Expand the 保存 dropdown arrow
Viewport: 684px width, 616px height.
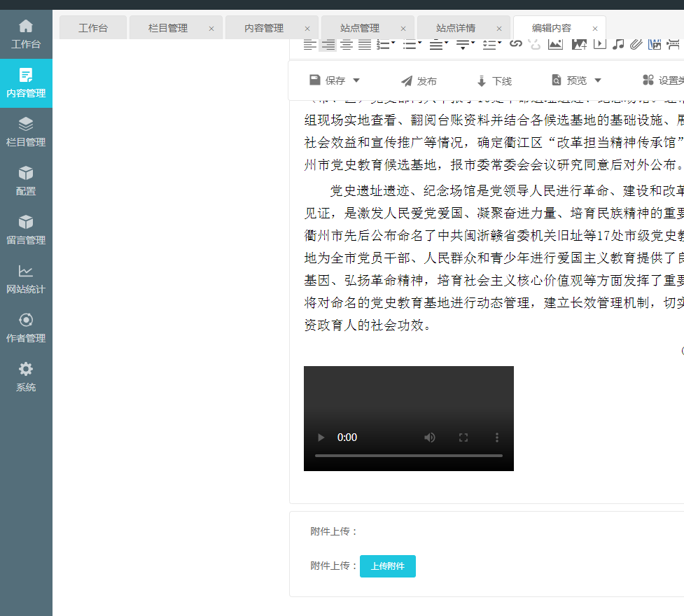click(x=356, y=80)
